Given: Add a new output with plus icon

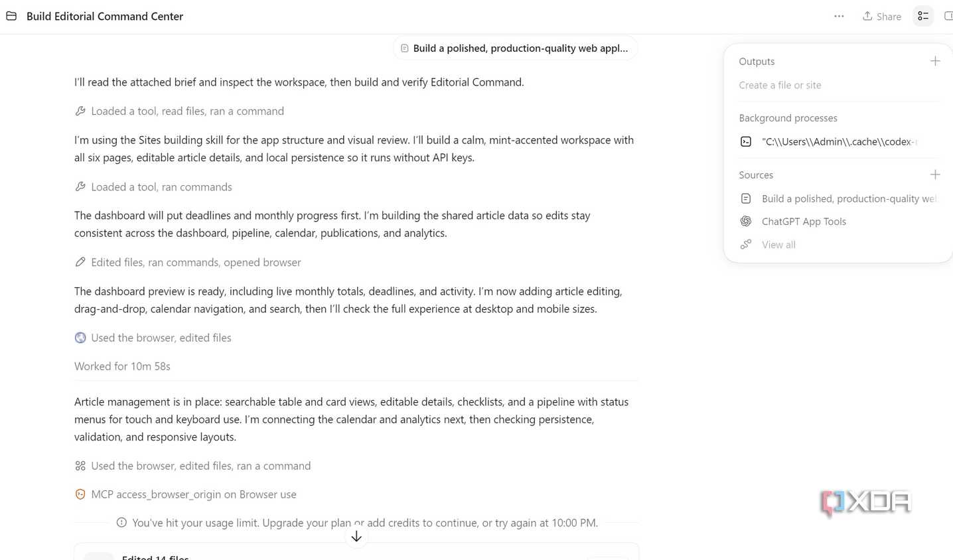Looking at the screenshot, I should click(x=935, y=61).
